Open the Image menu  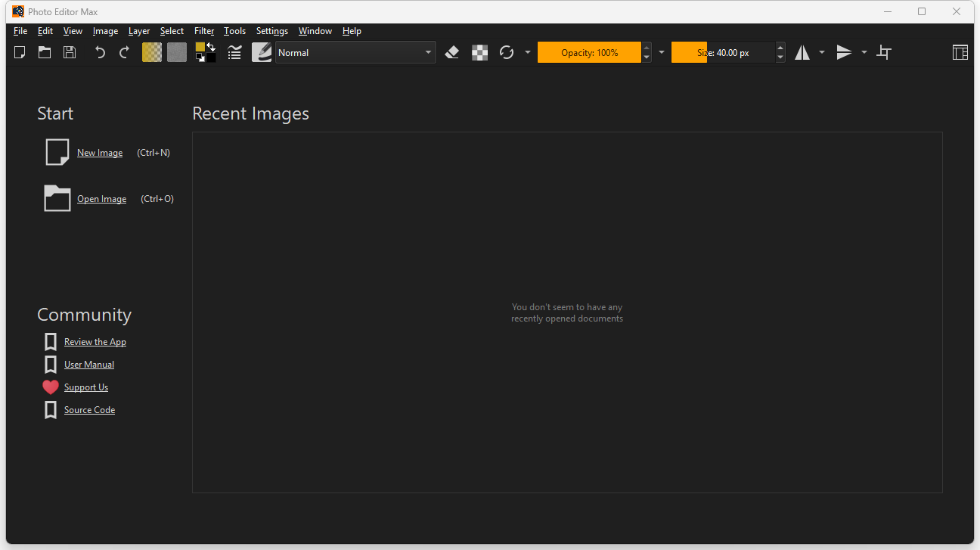point(105,31)
